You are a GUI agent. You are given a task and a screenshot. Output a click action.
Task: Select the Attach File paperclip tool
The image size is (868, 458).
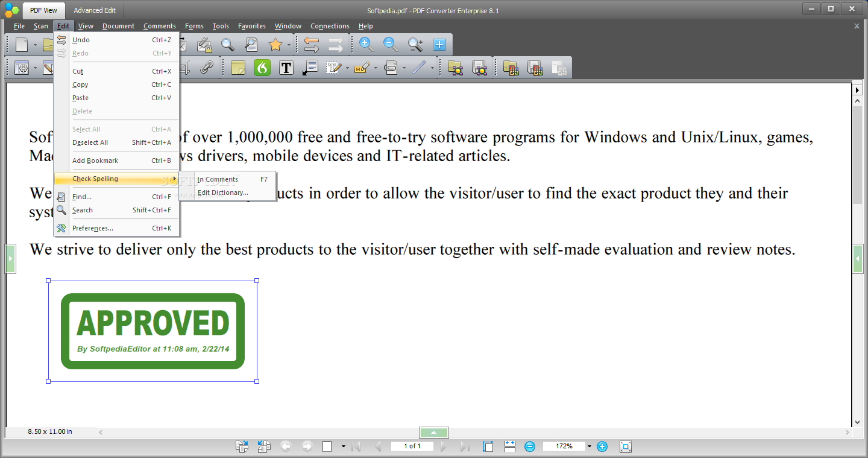pos(391,68)
